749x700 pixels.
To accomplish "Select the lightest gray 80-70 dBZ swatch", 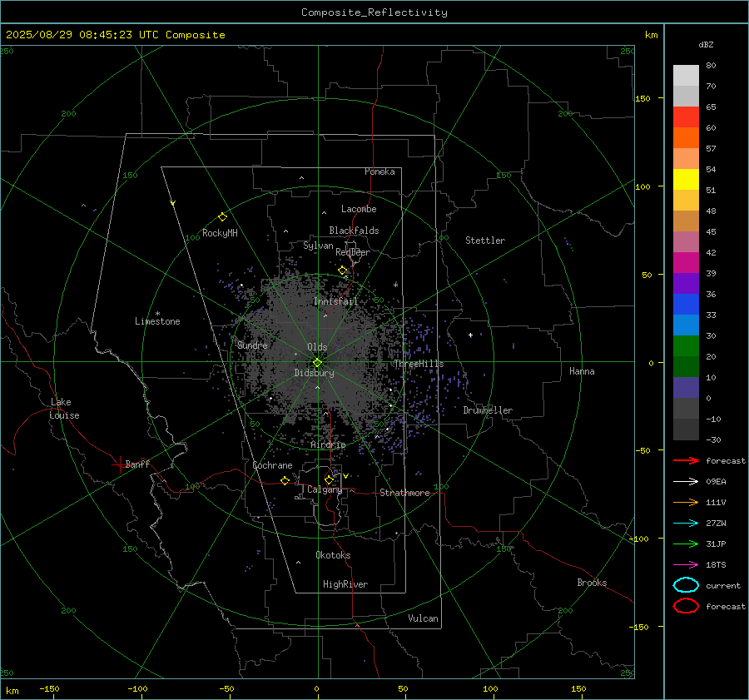I will click(x=686, y=76).
